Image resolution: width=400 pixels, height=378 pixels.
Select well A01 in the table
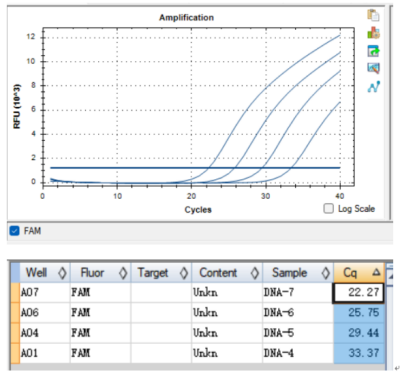(45, 353)
